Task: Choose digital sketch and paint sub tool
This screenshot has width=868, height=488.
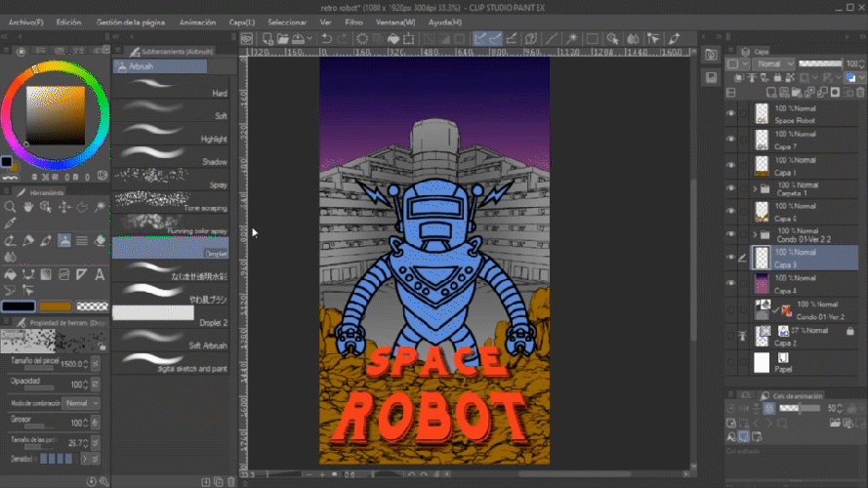Action: coord(171,362)
